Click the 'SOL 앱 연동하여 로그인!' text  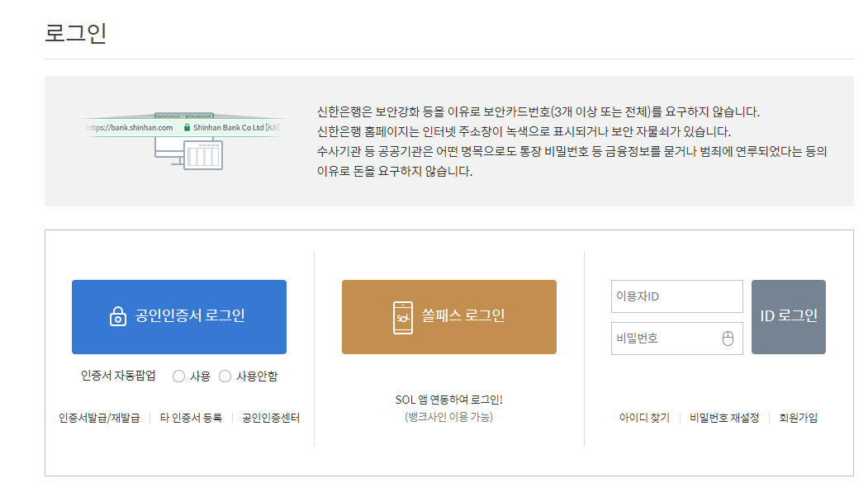tap(449, 400)
